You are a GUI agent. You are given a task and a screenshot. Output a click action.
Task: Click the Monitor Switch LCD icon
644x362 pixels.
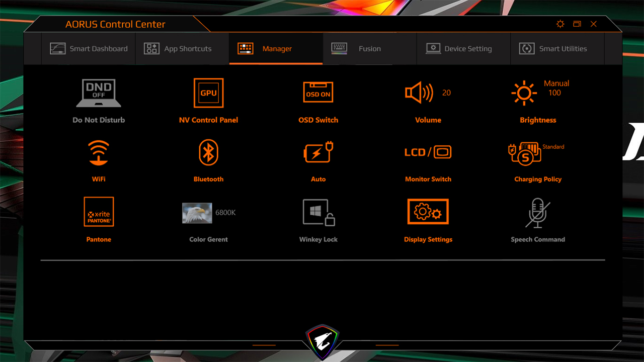pos(428,152)
